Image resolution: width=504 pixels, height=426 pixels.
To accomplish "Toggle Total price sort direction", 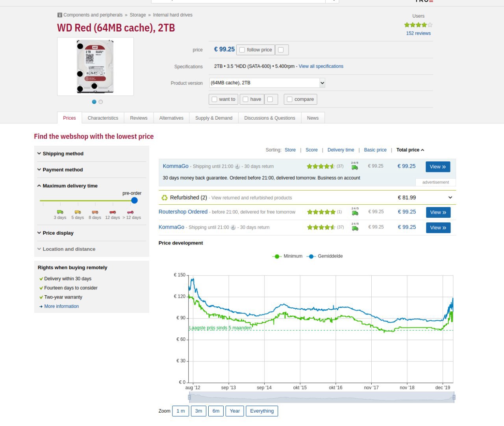I will pos(410,150).
